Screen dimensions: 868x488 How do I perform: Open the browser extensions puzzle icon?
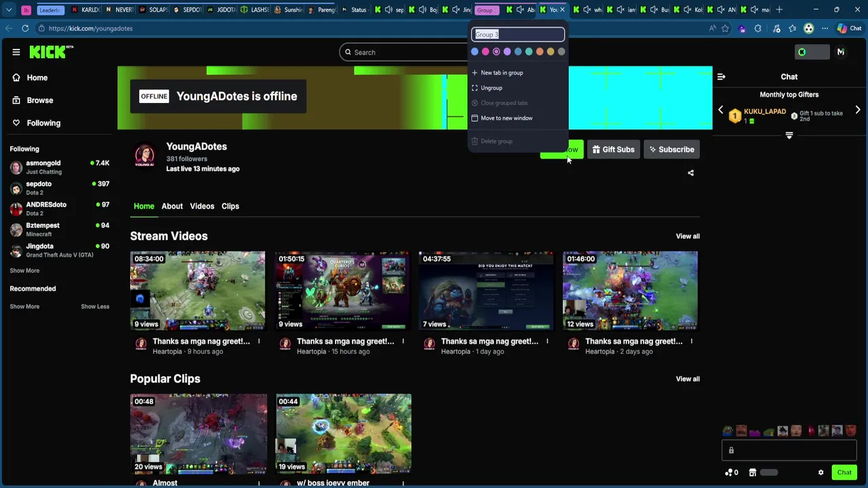(x=758, y=28)
